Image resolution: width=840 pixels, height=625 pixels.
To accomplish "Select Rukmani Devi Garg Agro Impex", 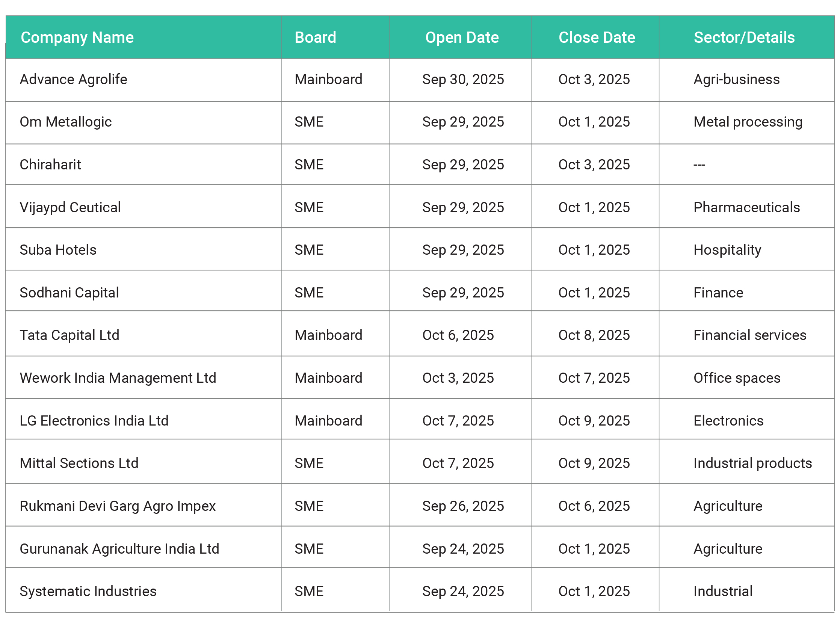I will tap(118, 506).
